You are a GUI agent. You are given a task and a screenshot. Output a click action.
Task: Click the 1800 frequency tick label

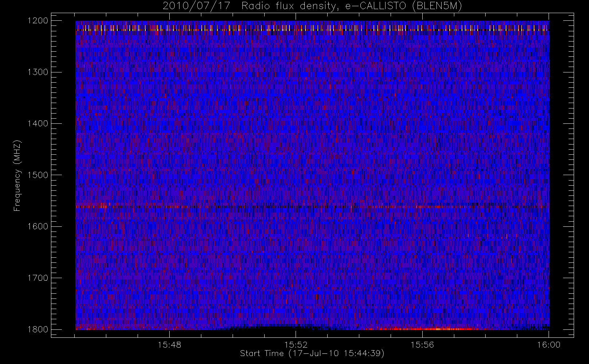point(38,329)
